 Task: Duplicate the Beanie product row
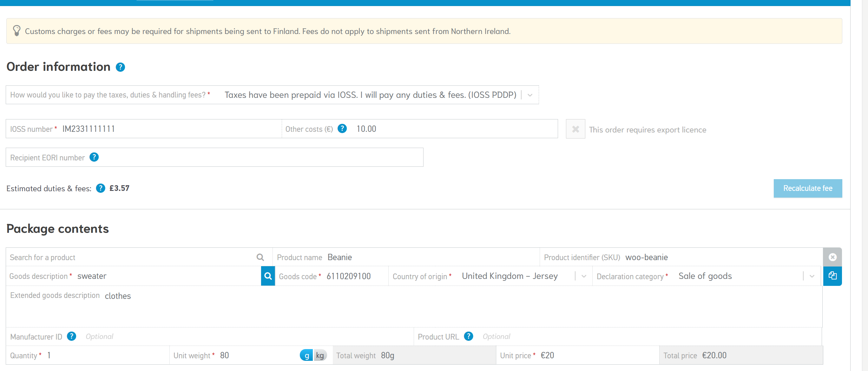tap(832, 276)
